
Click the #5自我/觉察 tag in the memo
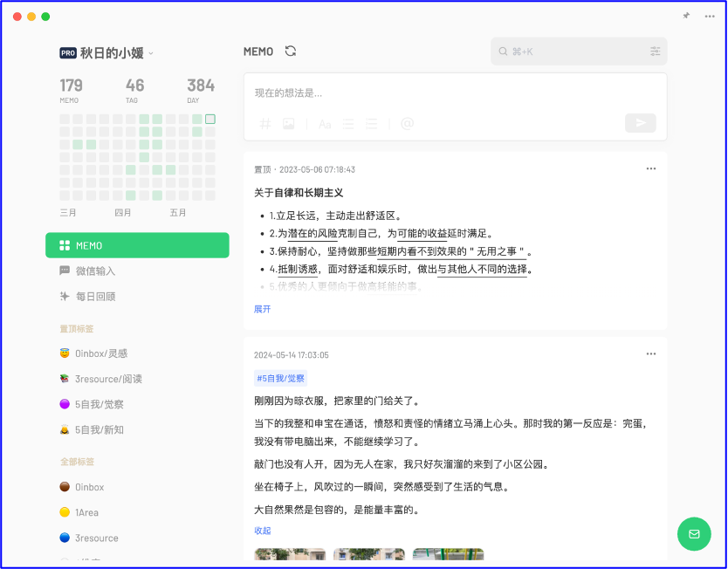click(280, 378)
